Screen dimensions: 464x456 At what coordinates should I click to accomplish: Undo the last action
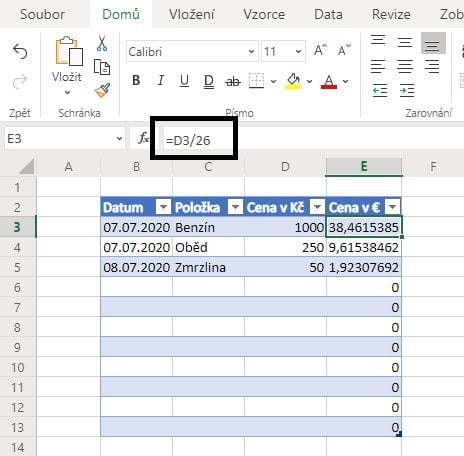(20, 52)
